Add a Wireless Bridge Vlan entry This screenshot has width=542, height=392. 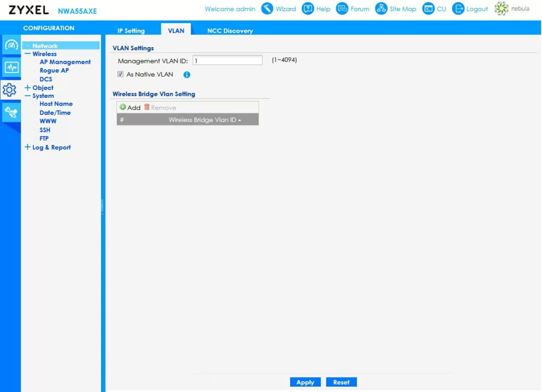click(x=130, y=107)
